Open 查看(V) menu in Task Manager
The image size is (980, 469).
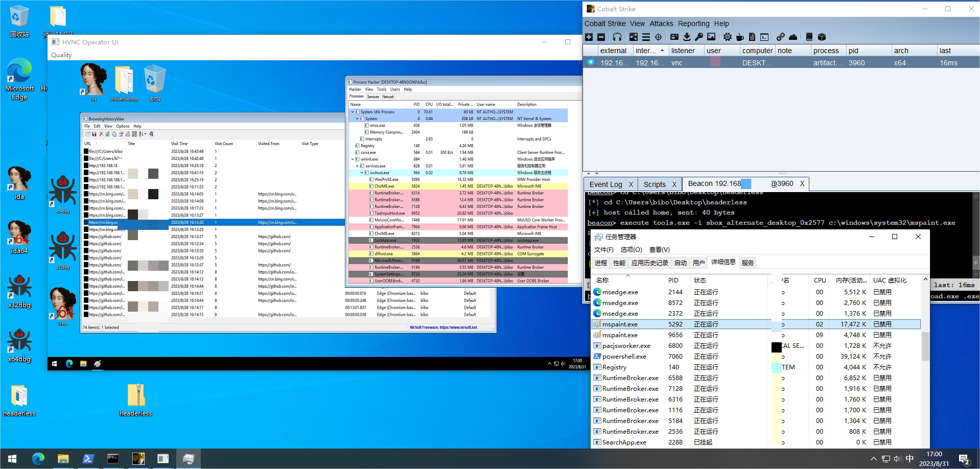click(x=659, y=249)
